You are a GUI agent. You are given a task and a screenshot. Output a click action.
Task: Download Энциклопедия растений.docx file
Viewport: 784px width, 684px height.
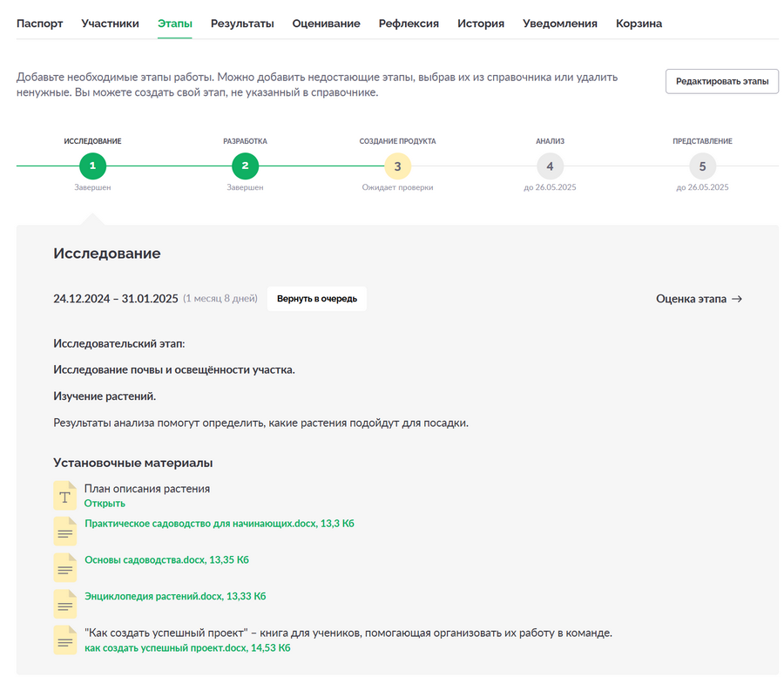click(x=175, y=596)
